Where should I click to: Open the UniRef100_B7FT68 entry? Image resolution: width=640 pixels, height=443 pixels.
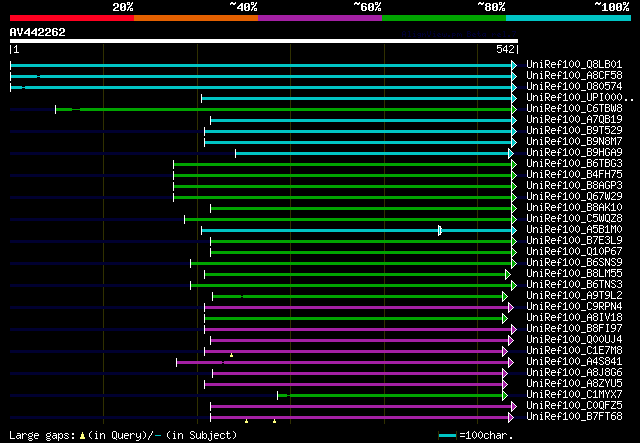pyautogui.click(x=574, y=417)
